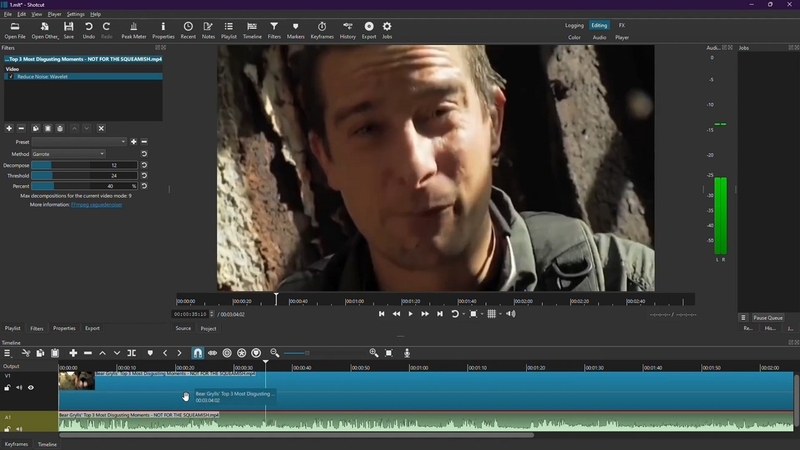Click the Save toolbar icon

[x=68, y=30]
